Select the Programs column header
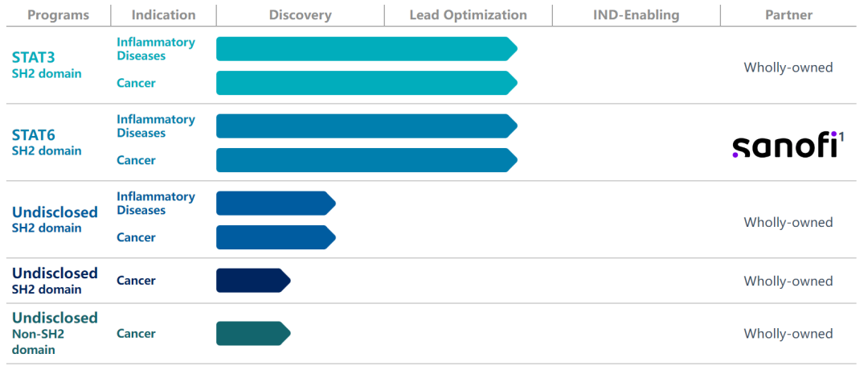This screenshot has height=366, width=868. (57, 15)
